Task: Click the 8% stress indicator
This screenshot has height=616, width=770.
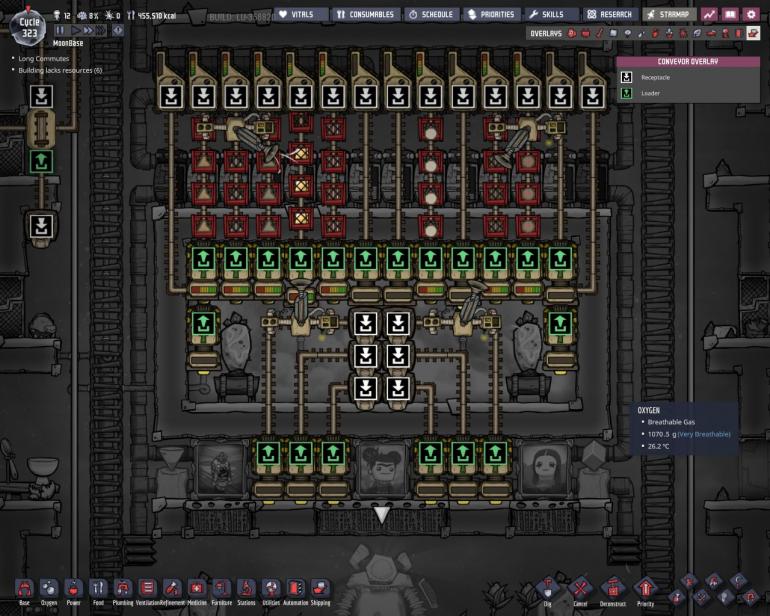Action: point(88,16)
